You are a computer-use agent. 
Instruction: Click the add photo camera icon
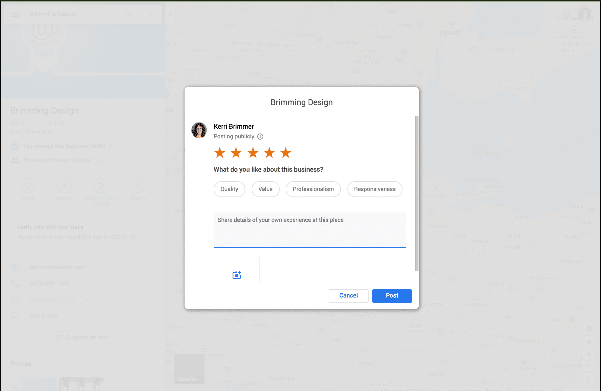click(x=237, y=275)
